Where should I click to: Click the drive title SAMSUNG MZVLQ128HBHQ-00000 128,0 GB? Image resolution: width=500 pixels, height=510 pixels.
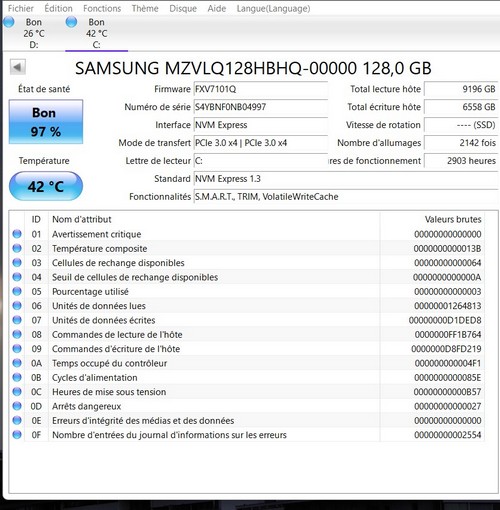(253, 68)
